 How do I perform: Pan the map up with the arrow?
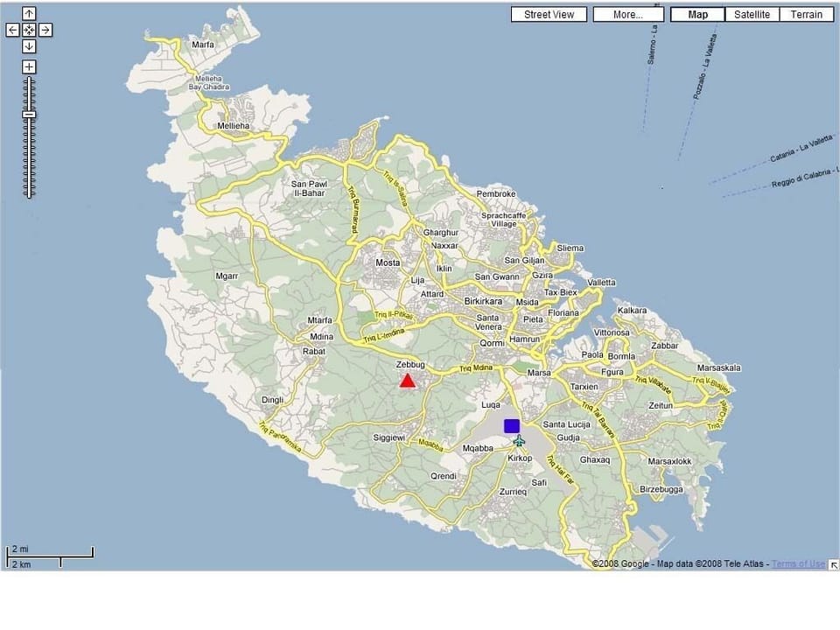point(29,13)
